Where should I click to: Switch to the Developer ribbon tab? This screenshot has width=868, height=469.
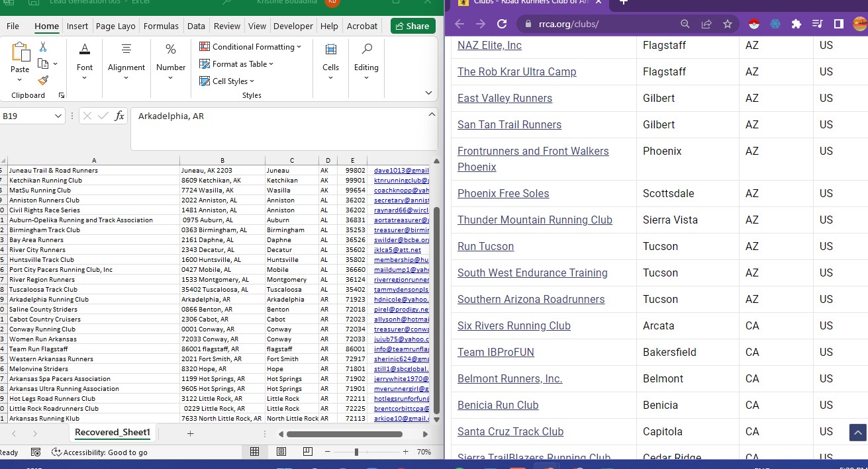(293, 26)
